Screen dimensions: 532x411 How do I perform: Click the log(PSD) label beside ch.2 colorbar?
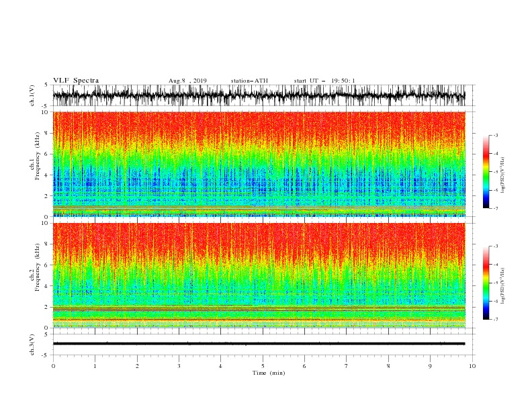(503, 286)
